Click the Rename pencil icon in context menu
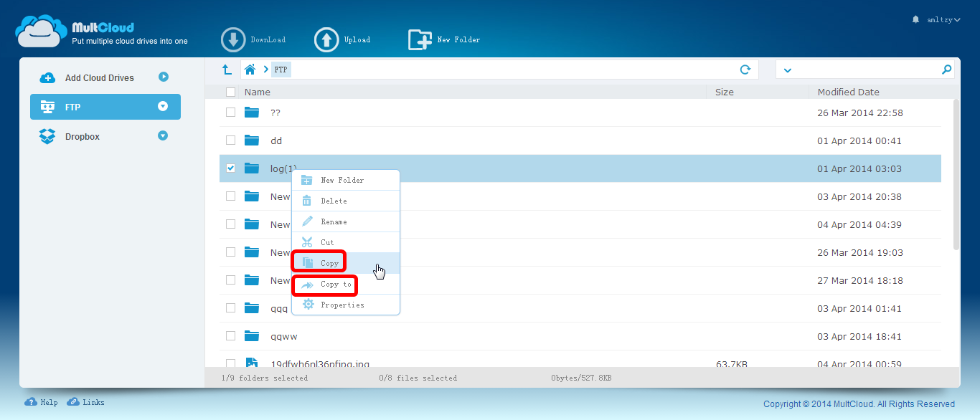The image size is (980, 420). click(307, 221)
